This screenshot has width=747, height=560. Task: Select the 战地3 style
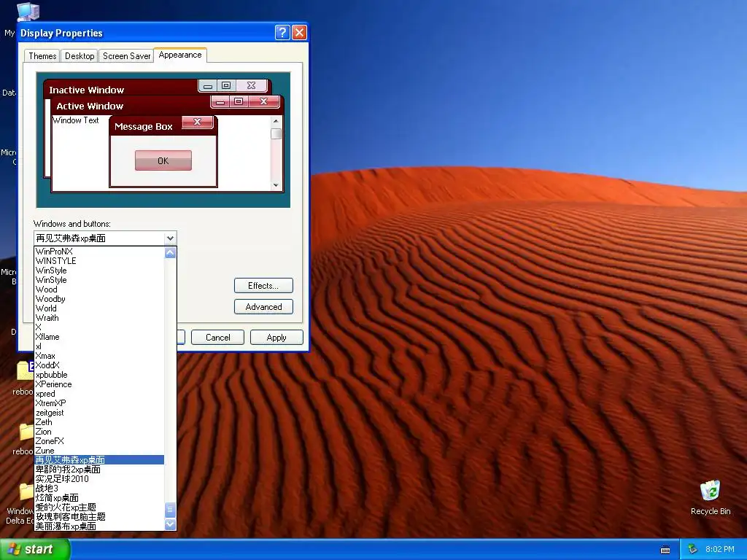pyautogui.click(x=99, y=489)
